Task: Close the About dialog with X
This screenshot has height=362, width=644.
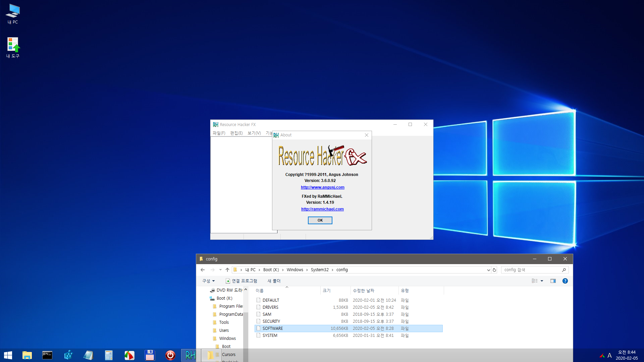Action: click(367, 135)
